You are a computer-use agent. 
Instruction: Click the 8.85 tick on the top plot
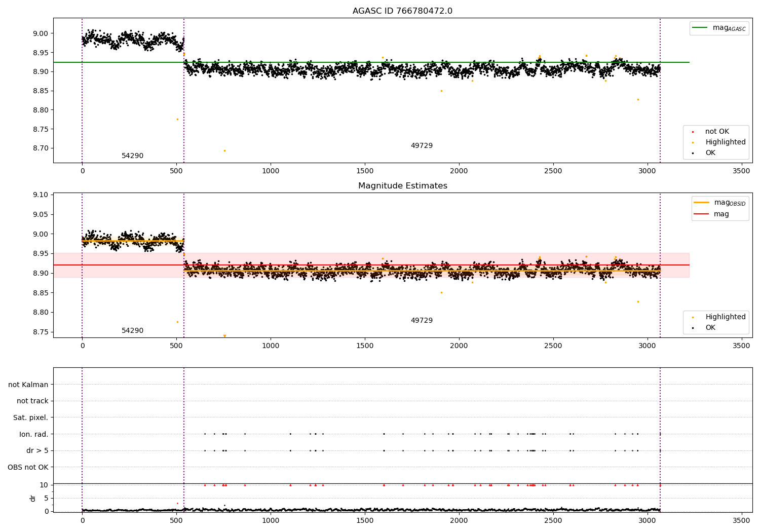point(40,91)
